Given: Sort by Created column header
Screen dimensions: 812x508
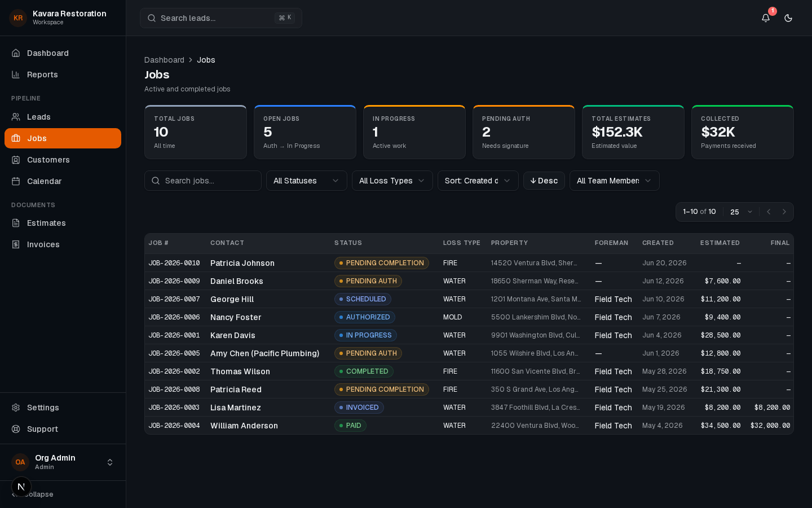Looking at the screenshot, I should [x=658, y=243].
